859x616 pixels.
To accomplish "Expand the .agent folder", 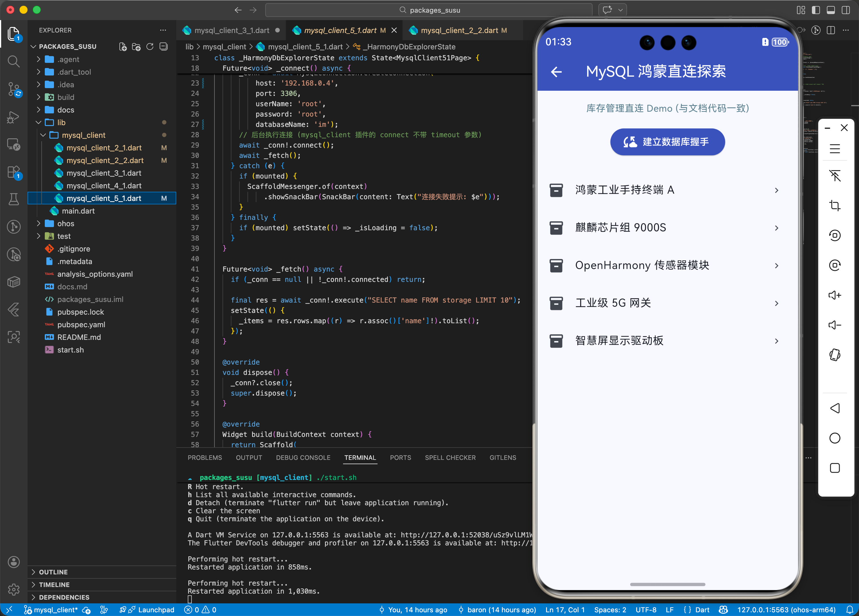I will (102, 59).
